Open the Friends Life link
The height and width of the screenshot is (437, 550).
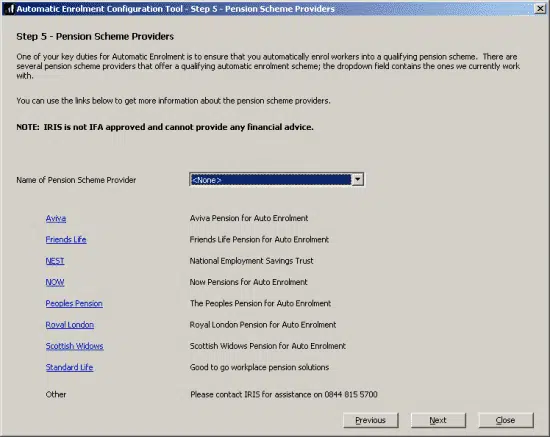coord(66,240)
